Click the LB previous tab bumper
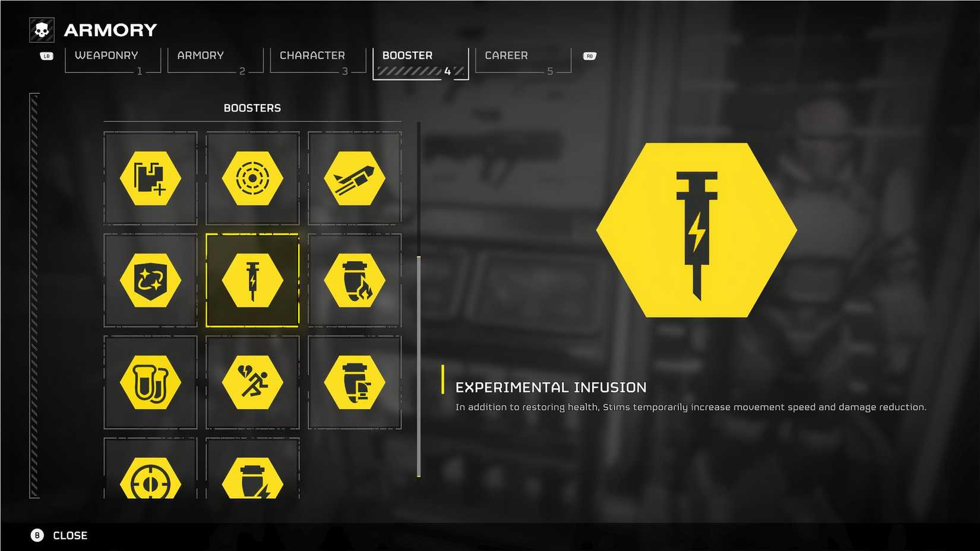Image resolution: width=980 pixels, height=551 pixels. click(x=47, y=56)
